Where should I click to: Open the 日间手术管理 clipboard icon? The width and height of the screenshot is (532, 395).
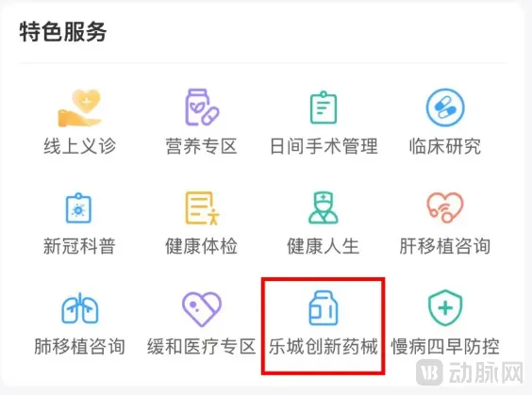click(x=324, y=107)
